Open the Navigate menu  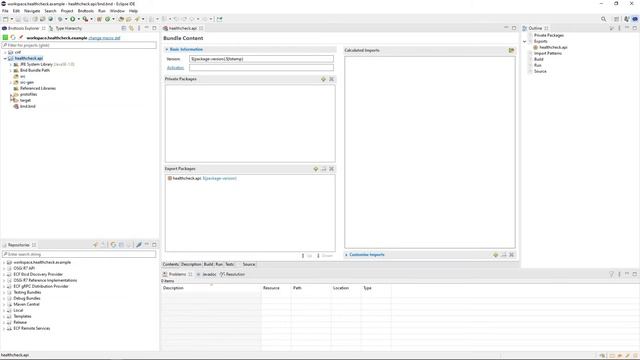pyautogui.click(x=32, y=11)
